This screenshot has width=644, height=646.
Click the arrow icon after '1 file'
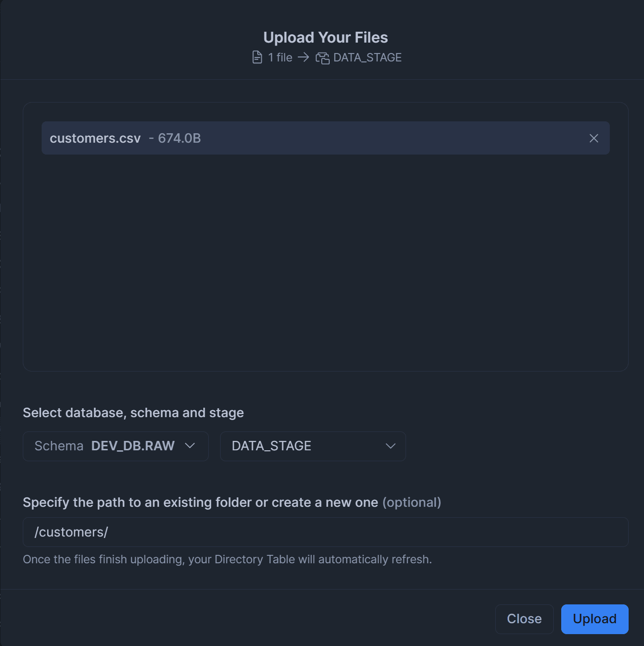point(303,57)
